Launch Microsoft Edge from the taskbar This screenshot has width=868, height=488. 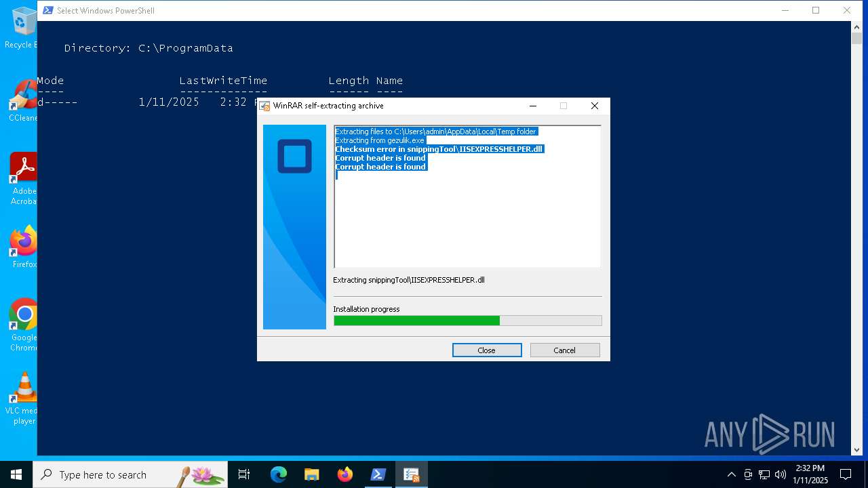tap(279, 474)
